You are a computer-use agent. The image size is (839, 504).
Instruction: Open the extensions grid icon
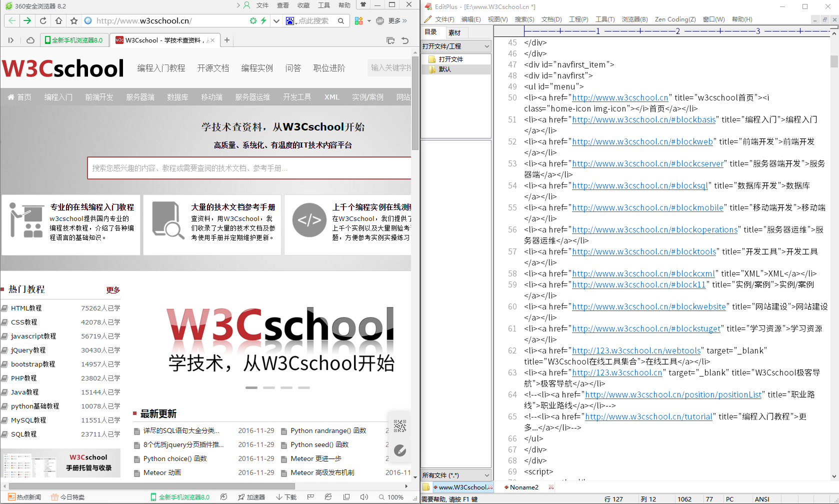[358, 20]
